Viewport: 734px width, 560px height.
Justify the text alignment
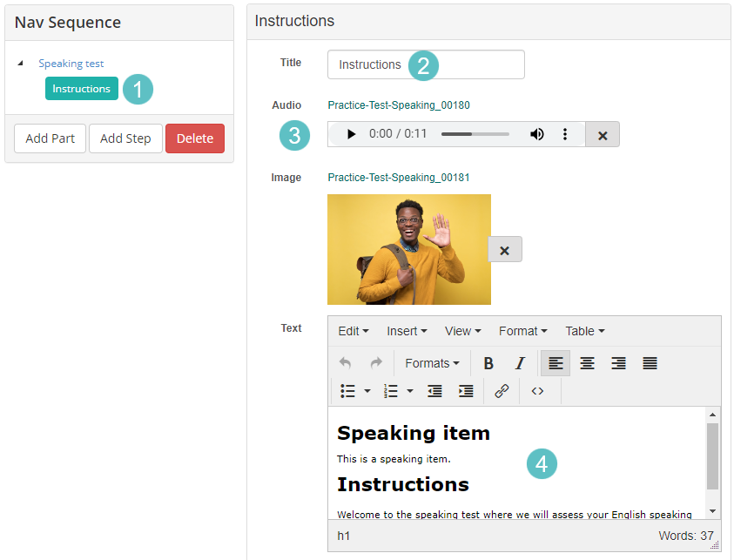coord(650,363)
